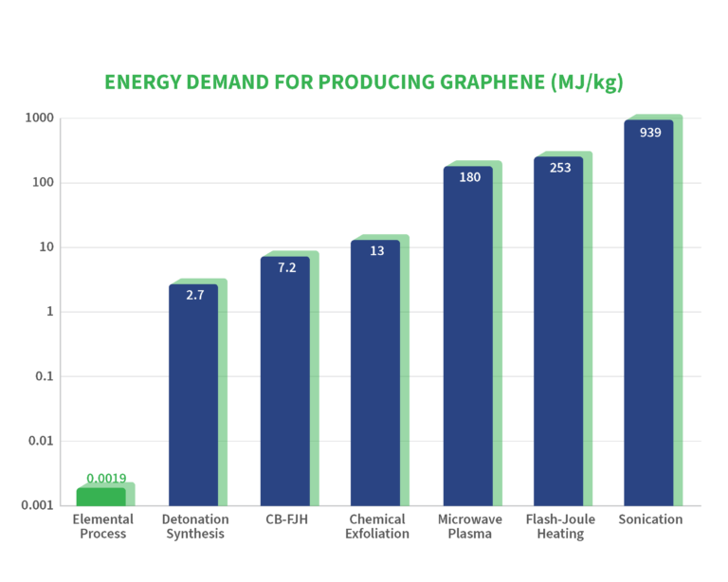
Task: Select the Microwave Plasma bar
Action: coord(468,336)
